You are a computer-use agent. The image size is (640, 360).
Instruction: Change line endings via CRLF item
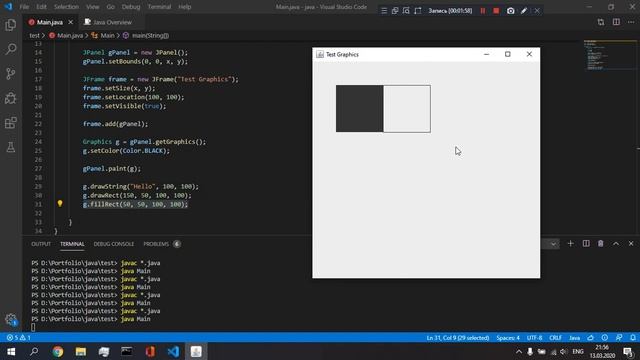555,338
